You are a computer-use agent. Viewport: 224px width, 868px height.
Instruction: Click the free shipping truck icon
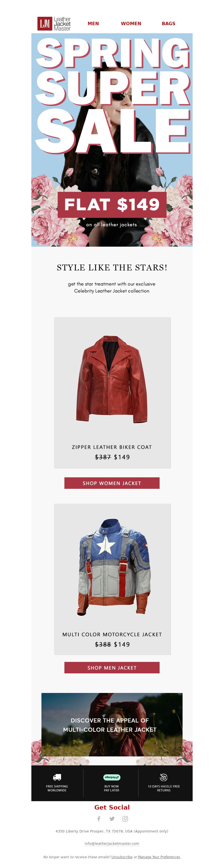57,777
